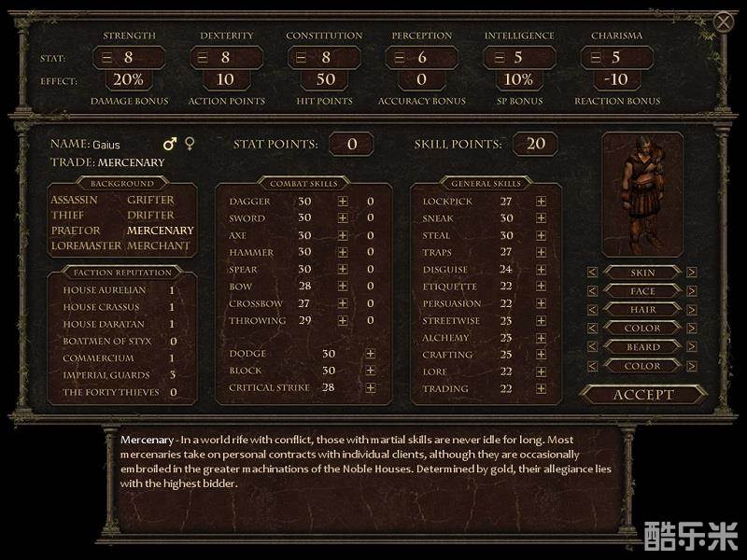Go to previous Face option arrow

592,291
